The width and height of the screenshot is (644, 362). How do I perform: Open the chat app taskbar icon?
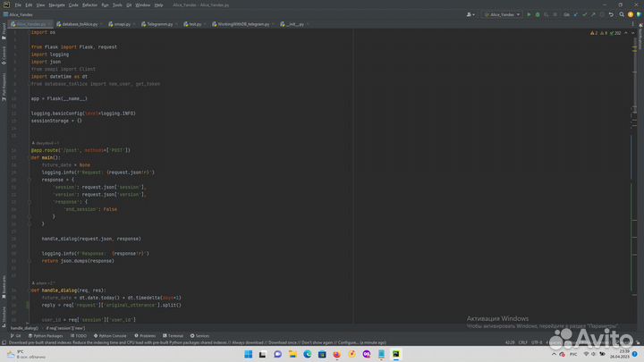pyautogui.click(x=277, y=354)
